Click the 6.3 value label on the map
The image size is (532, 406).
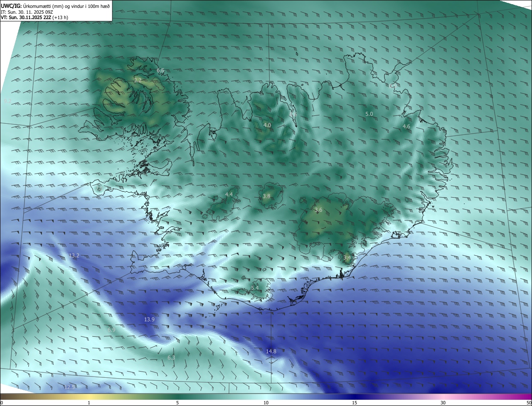click(x=171, y=357)
